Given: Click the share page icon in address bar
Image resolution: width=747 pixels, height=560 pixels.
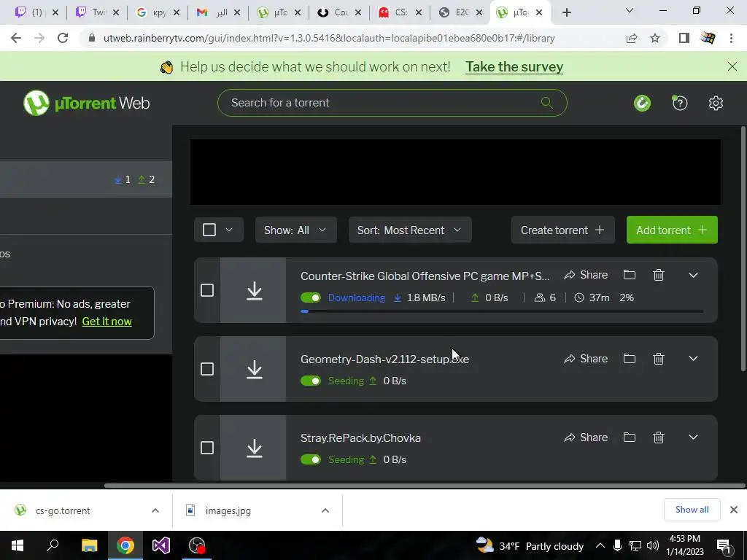Looking at the screenshot, I should coord(632,38).
